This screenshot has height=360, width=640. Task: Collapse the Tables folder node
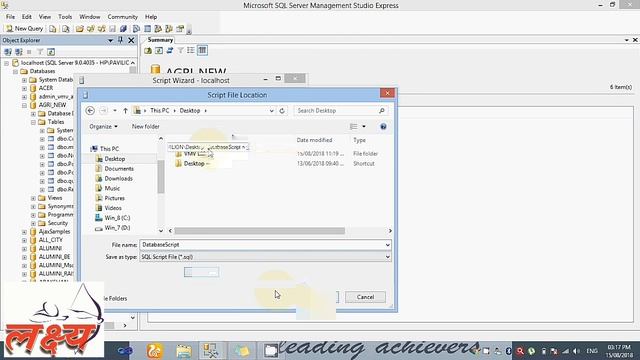click(33, 122)
